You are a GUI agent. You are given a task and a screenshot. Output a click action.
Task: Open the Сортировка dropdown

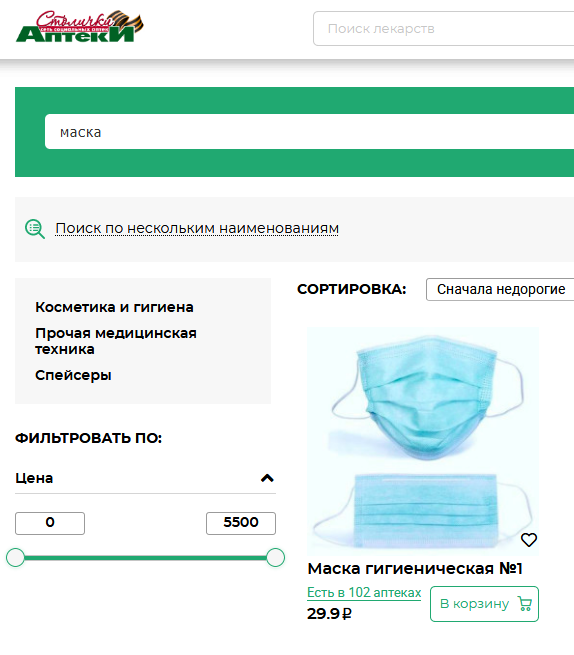pos(500,289)
